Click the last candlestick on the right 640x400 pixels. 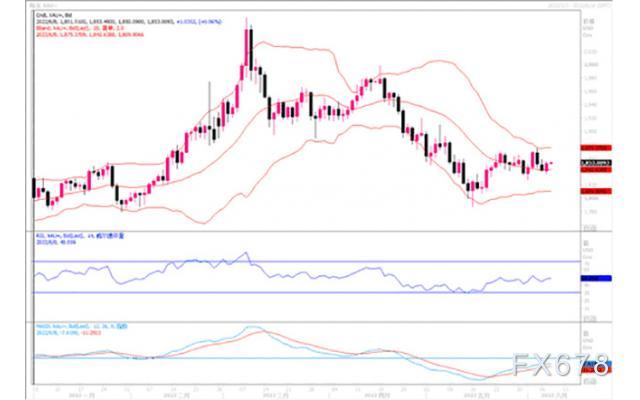tap(547, 167)
